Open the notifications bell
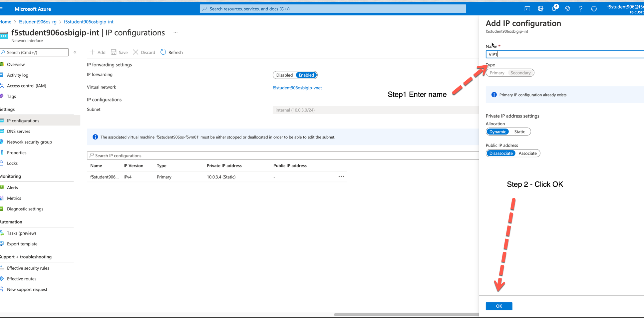Viewport: 644px width, 318px height. point(554,9)
